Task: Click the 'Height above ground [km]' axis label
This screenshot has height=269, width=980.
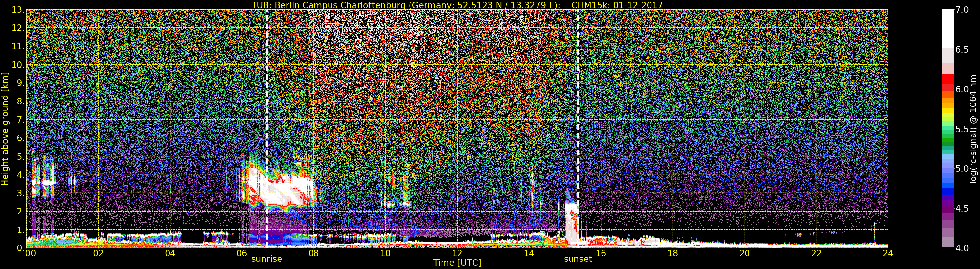Action: pyautogui.click(x=5, y=129)
